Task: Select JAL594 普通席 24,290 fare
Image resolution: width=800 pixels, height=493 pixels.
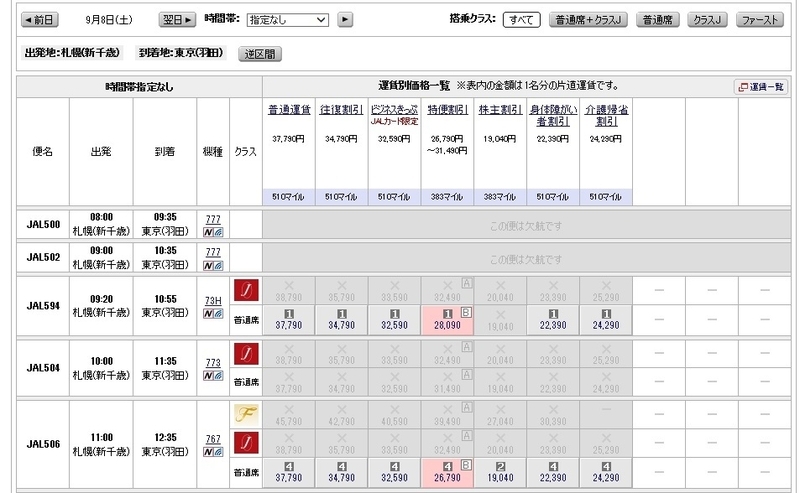Action: [606, 320]
